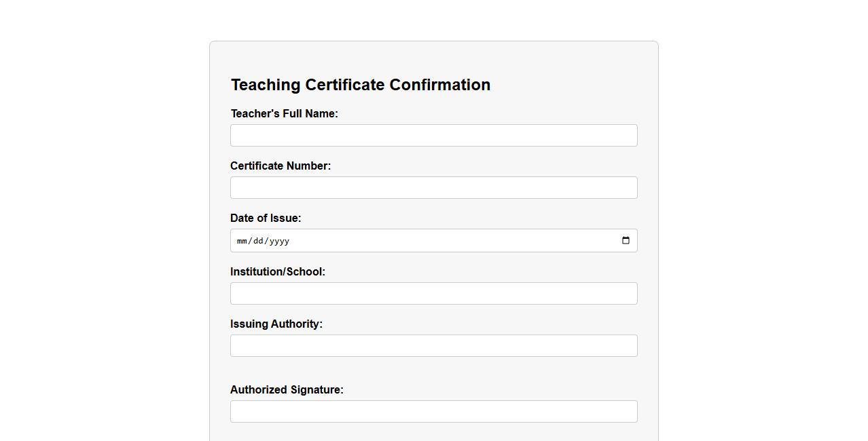Focus the Certificate Number text box

coord(433,187)
